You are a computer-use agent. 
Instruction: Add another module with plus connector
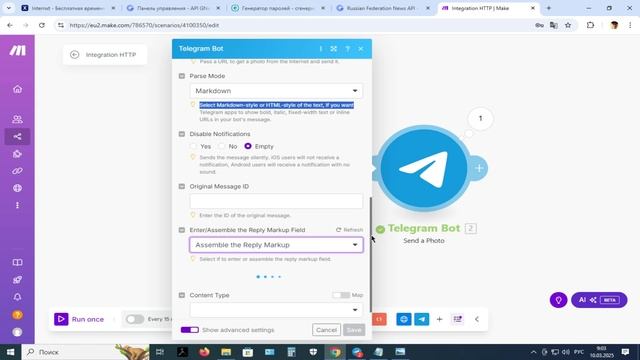click(x=479, y=168)
